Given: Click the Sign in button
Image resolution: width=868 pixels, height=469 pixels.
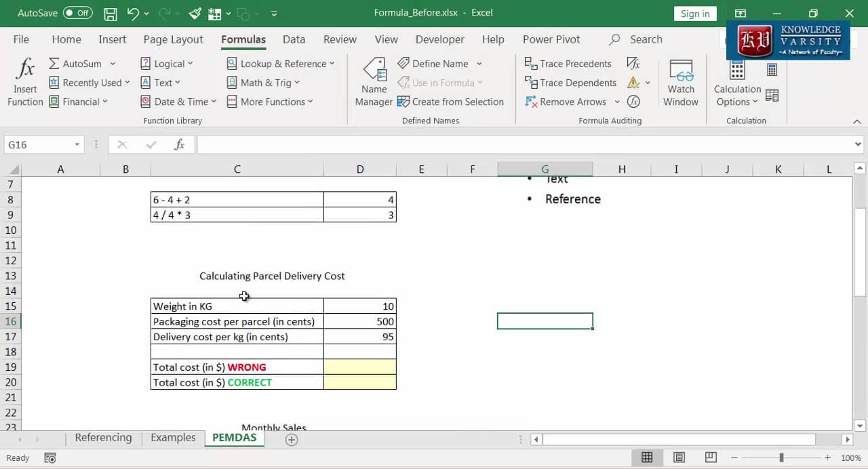Looking at the screenshot, I should coord(695,14).
